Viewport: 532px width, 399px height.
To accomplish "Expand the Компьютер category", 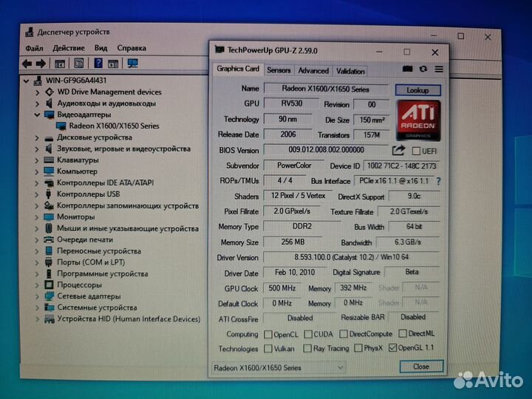I will tap(38, 171).
